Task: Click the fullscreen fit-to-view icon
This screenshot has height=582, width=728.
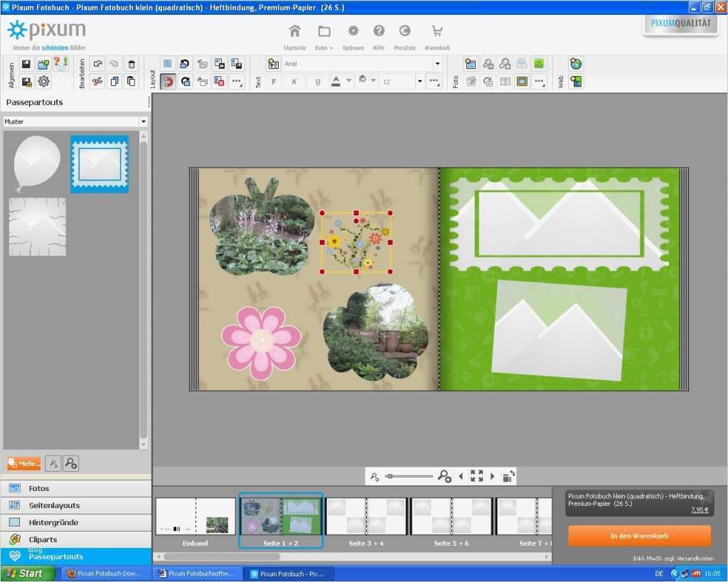Action: [476, 476]
